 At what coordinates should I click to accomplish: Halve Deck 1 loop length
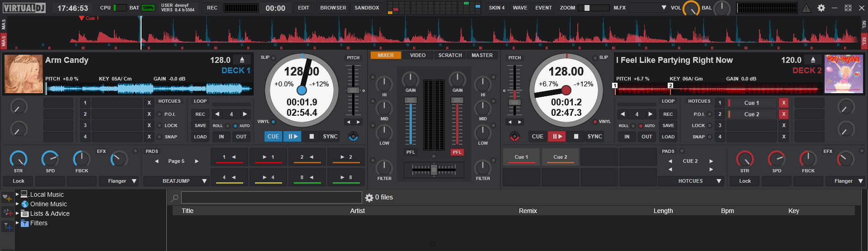217,114
